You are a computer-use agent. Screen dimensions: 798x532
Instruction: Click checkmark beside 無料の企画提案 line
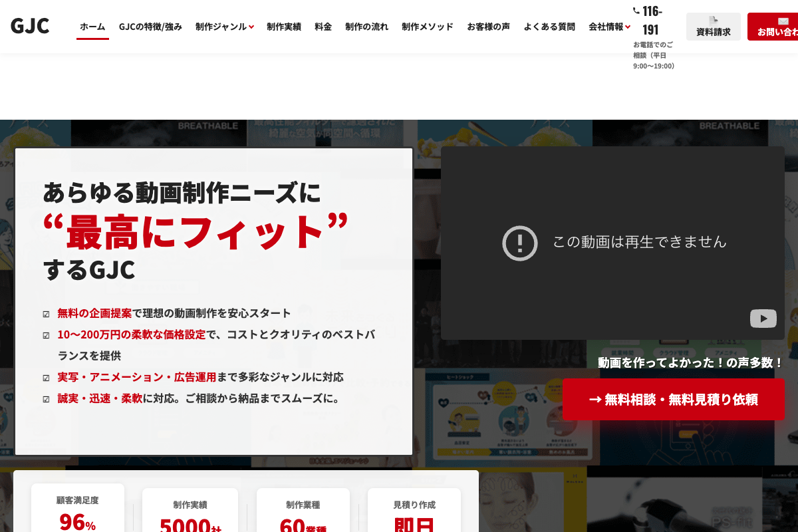point(46,314)
